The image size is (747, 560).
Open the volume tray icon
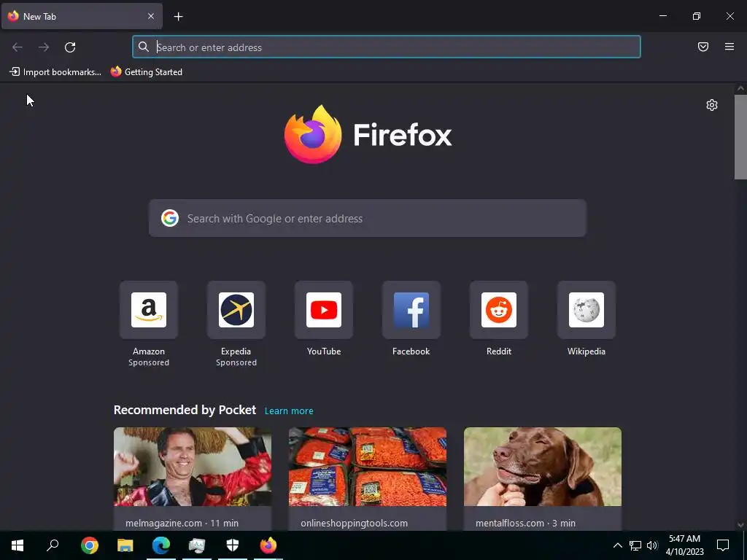[x=652, y=545]
